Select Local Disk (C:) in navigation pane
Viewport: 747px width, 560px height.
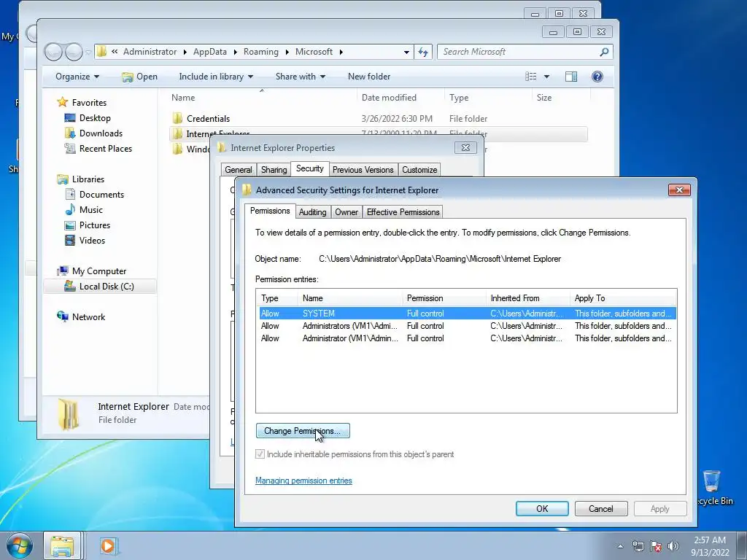(x=107, y=286)
